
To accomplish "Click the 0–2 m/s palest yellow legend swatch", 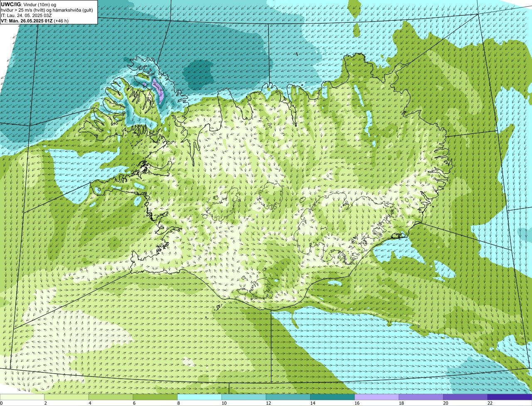I will click(22, 397).
